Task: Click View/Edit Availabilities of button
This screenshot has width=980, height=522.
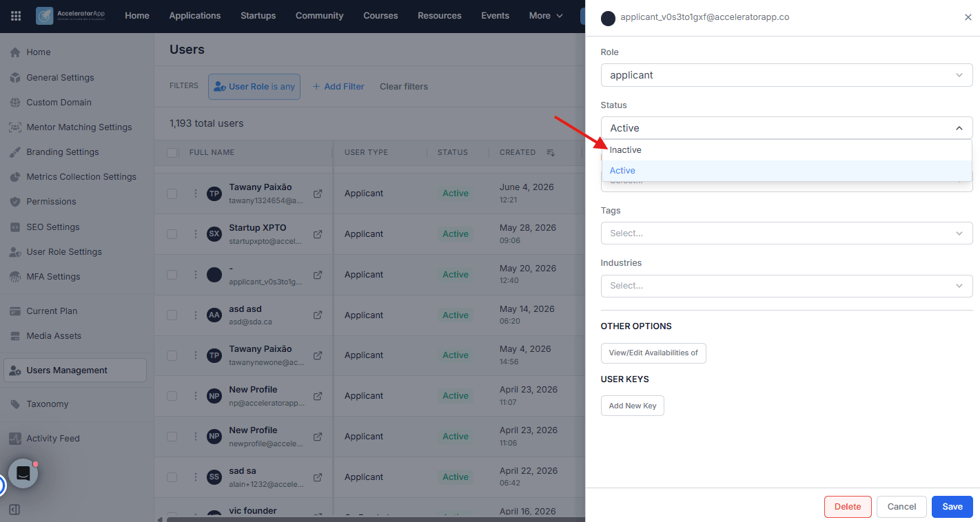Action: (653, 353)
